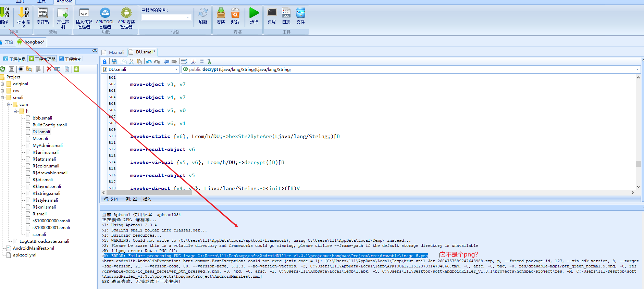This screenshot has height=289, width=644.
Task: Select BuildConfig.smali in the tree
Action: [x=50, y=125]
